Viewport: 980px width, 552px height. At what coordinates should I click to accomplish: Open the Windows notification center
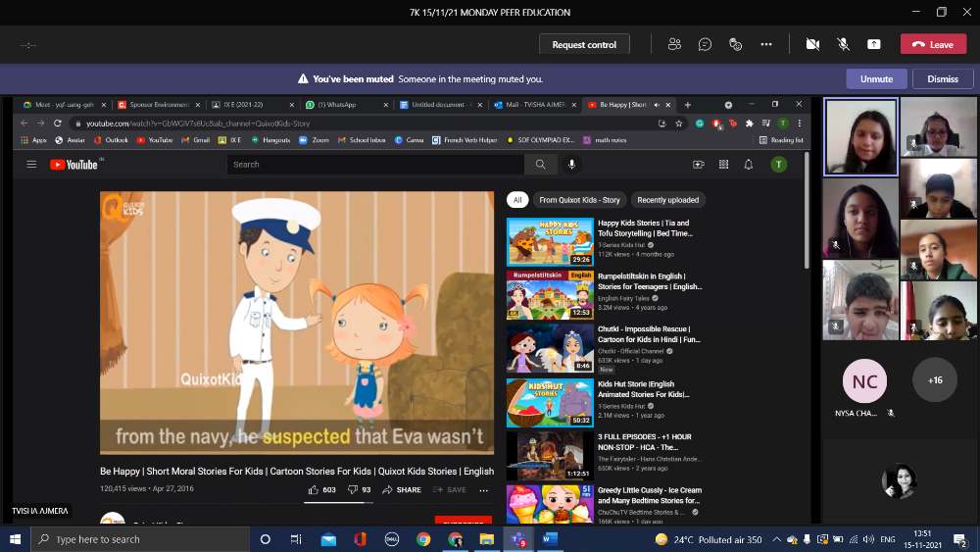point(960,539)
